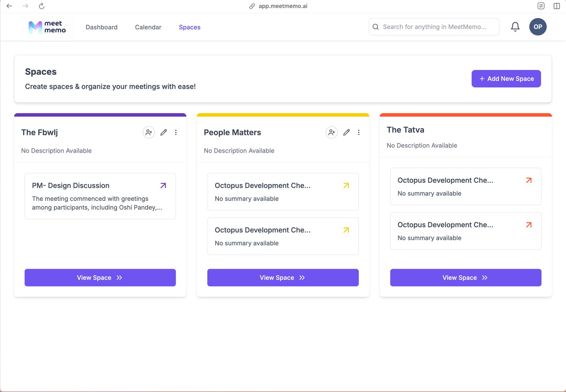Invite someone via People Matters member icon
Screen dimensions: 566x392
[331, 132]
